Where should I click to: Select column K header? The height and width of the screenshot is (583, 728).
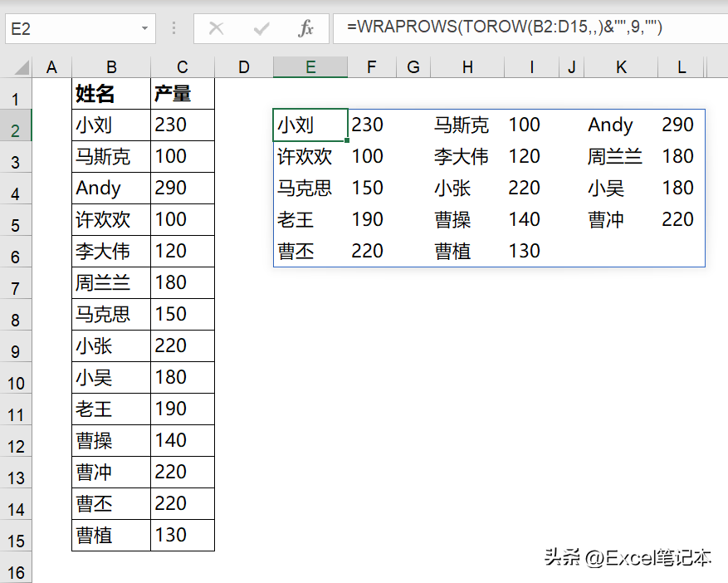pos(621,67)
